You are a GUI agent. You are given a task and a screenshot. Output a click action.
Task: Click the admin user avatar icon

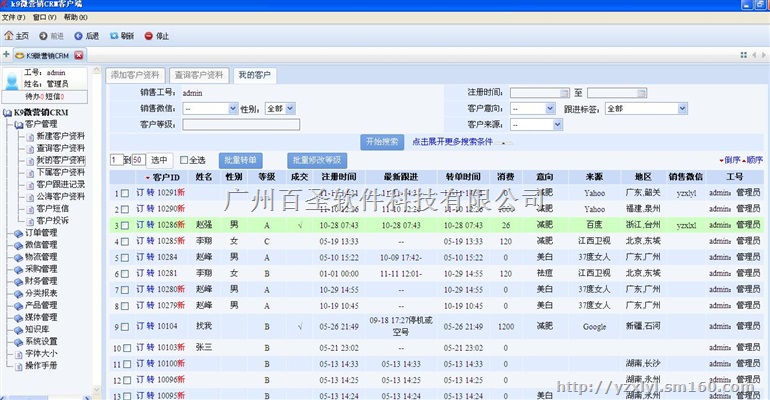coord(12,80)
